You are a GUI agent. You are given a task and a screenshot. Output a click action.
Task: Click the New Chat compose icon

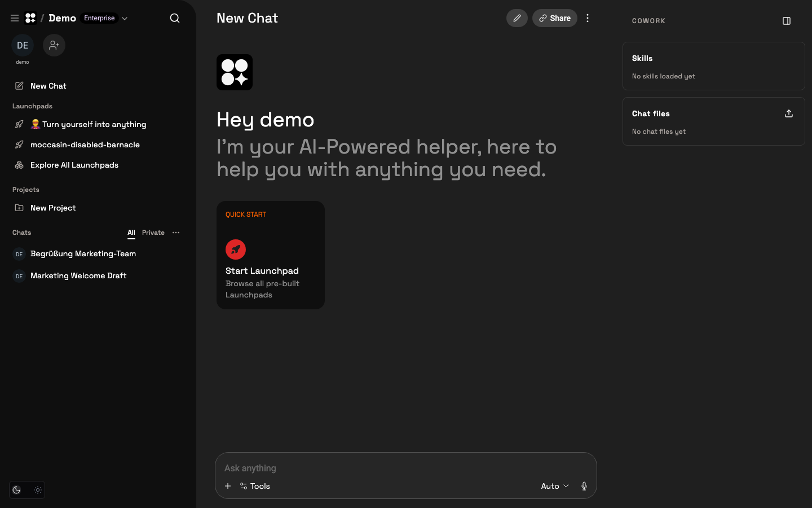tap(19, 86)
